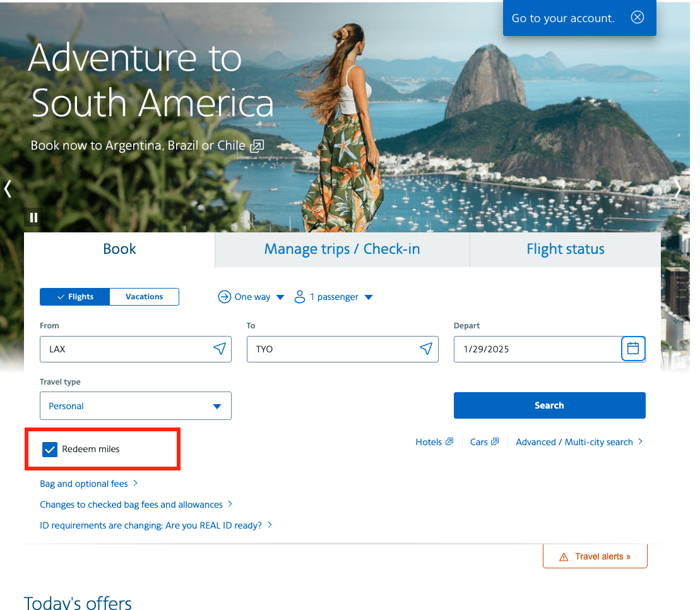Advance to next carousel slide
Screen dimensions: 700x610
pos(679,189)
